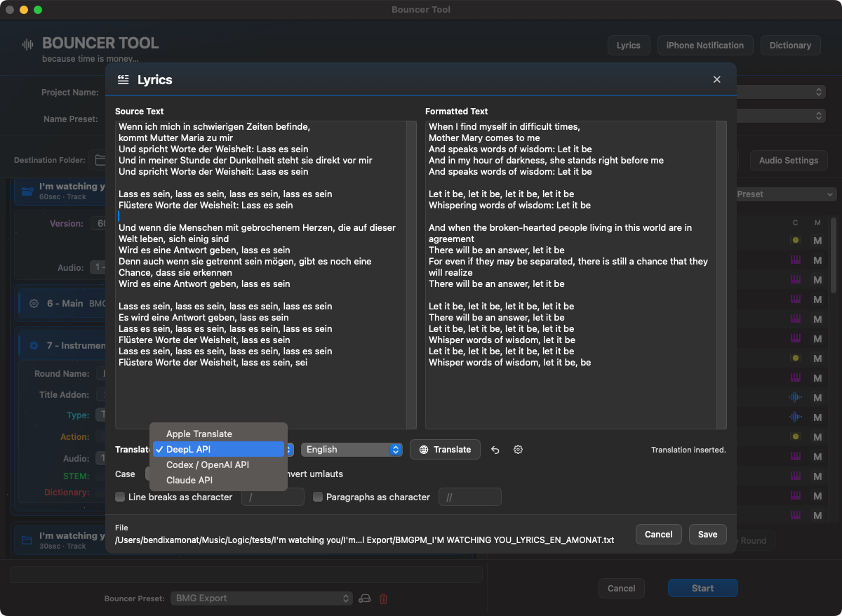Open Dictionary in the main window

pyautogui.click(x=790, y=46)
